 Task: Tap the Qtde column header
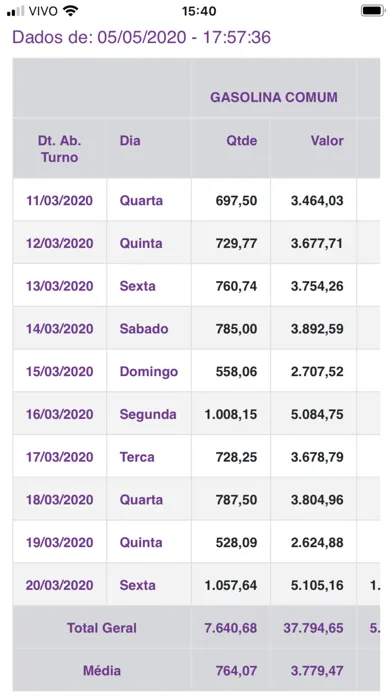[242, 141]
